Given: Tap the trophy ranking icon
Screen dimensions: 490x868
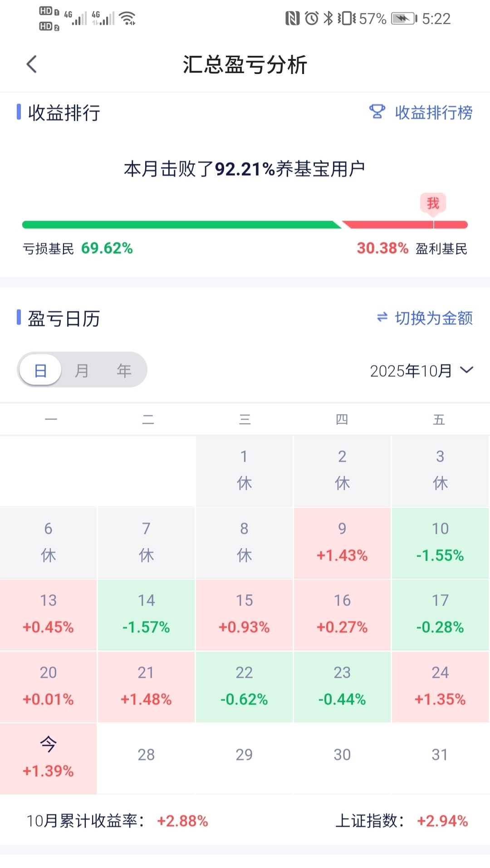Looking at the screenshot, I should pyautogui.click(x=377, y=112).
